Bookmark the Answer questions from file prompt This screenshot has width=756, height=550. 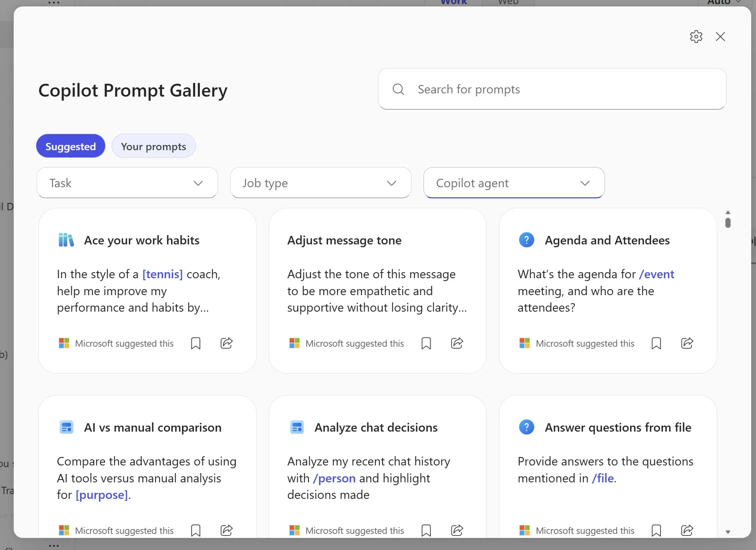656,530
